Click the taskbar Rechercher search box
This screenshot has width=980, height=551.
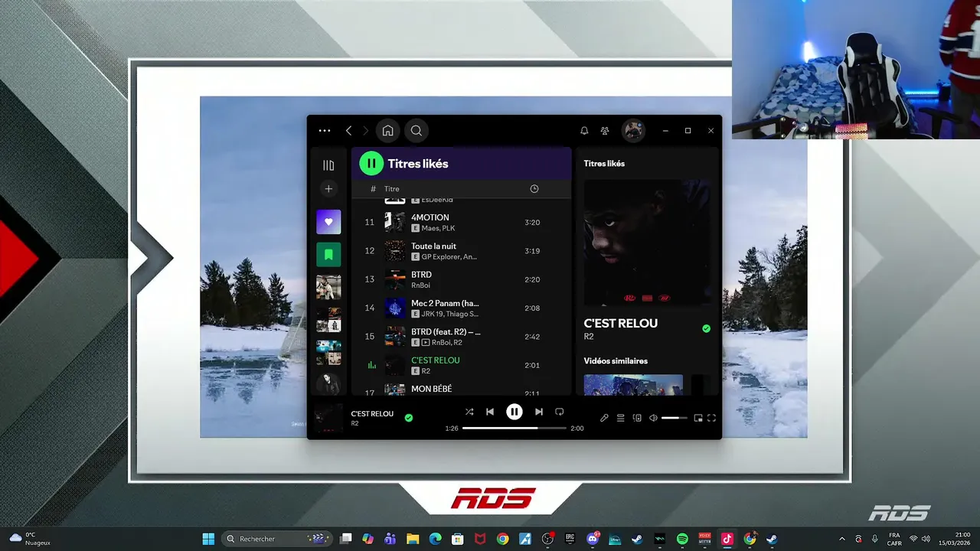(277, 539)
